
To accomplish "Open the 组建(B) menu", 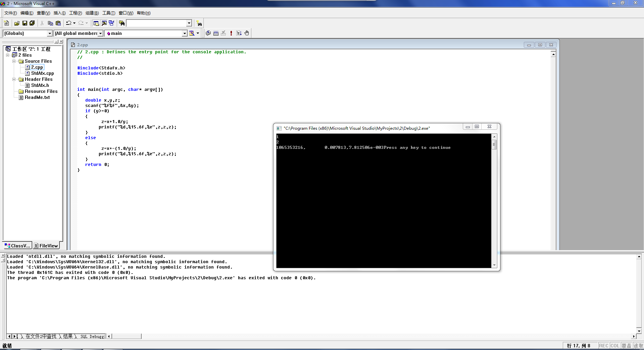I will pos(92,13).
